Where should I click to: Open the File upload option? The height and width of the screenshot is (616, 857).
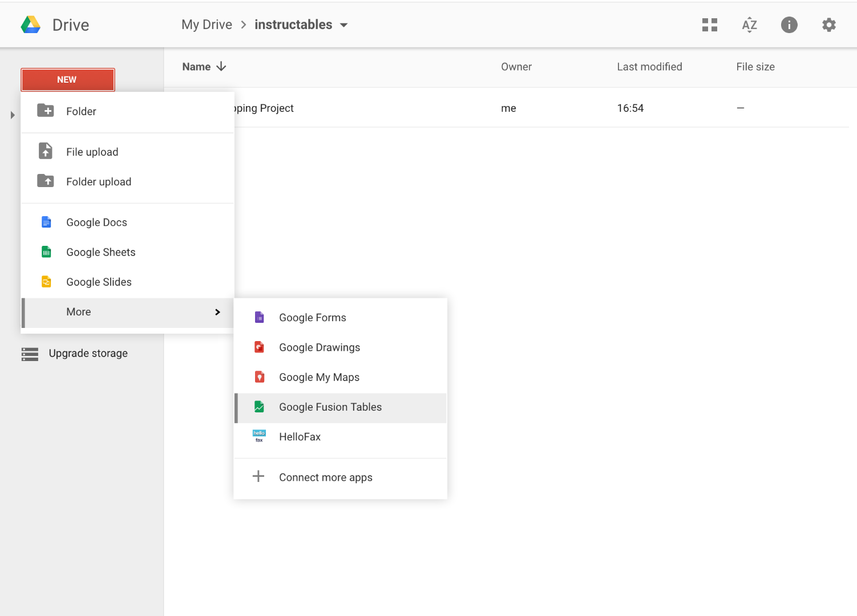pos(92,152)
